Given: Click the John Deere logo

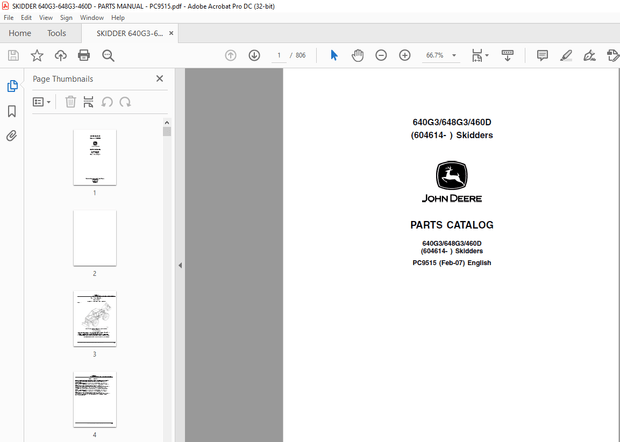Looking at the screenshot, I should 452,182.
